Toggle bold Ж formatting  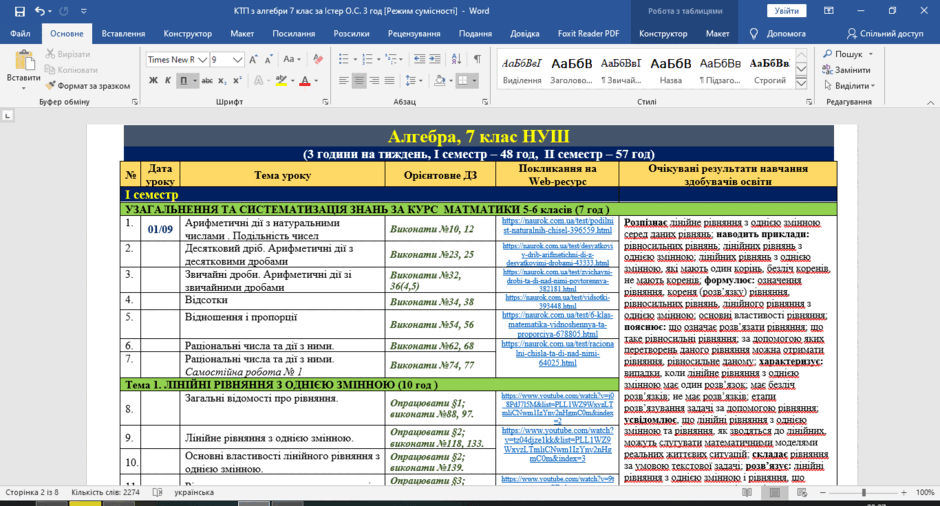(x=153, y=80)
